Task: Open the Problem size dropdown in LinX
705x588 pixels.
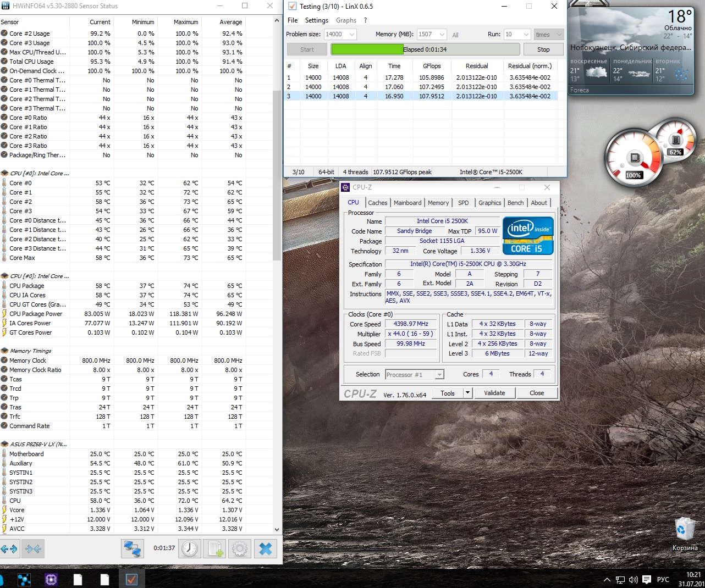Action: coord(352,34)
